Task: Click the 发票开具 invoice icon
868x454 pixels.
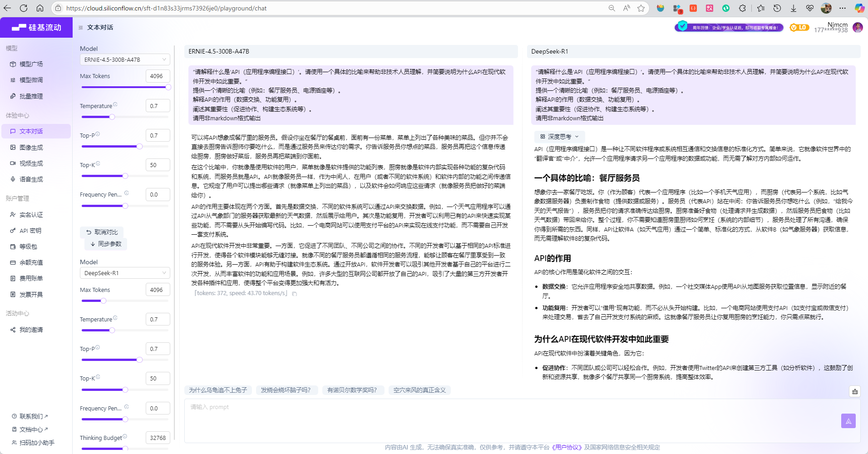Action: pyautogui.click(x=13, y=295)
